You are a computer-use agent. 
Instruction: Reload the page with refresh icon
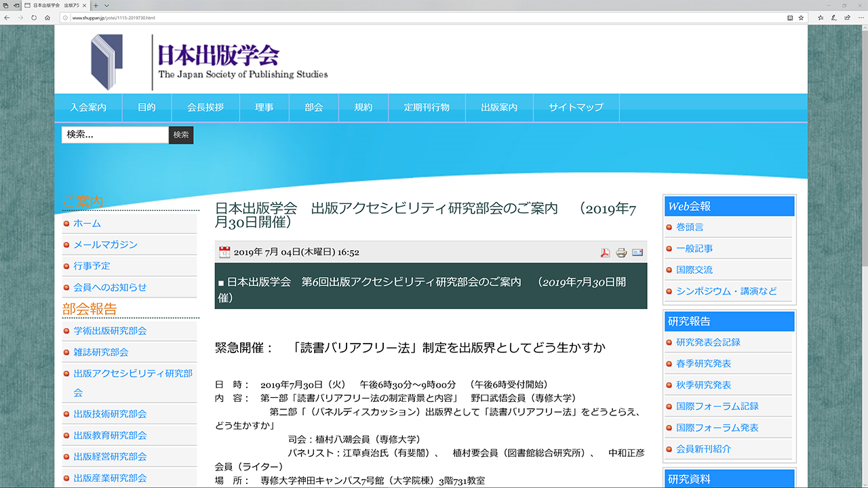click(34, 18)
